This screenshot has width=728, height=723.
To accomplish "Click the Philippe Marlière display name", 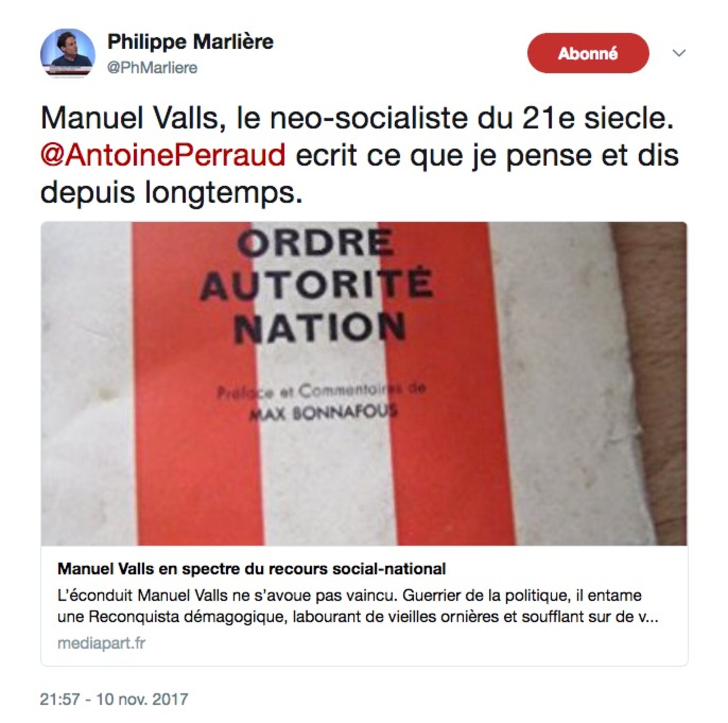I will (x=190, y=42).
